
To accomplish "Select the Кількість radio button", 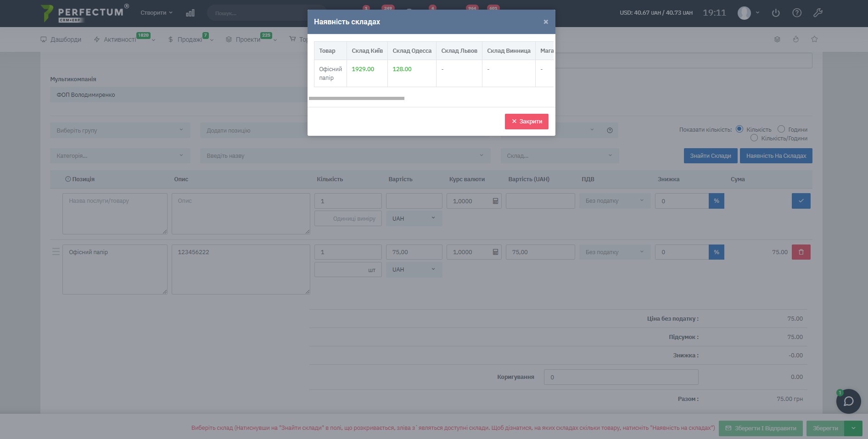I will point(739,129).
